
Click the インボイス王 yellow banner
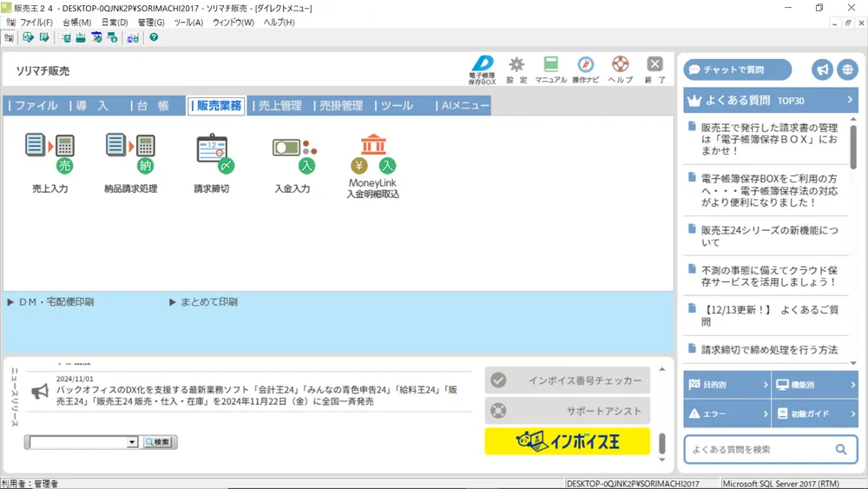point(567,441)
